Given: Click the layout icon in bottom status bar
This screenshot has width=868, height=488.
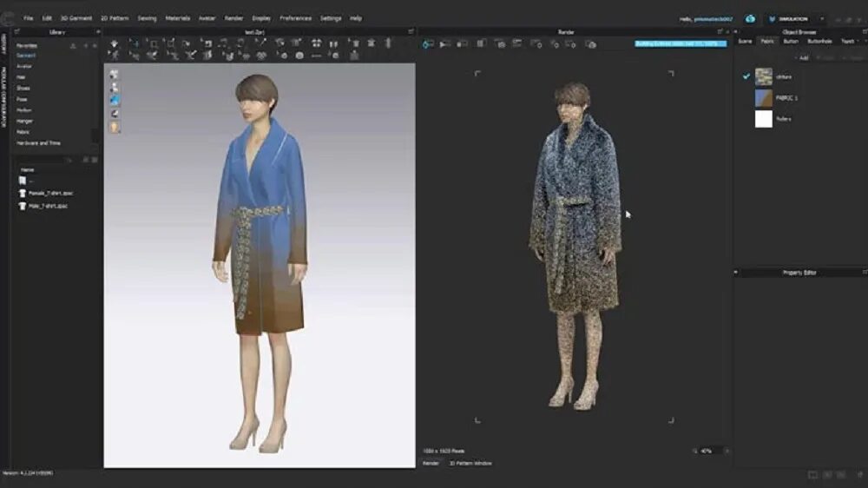Looking at the screenshot, I should (x=812, y=475).
